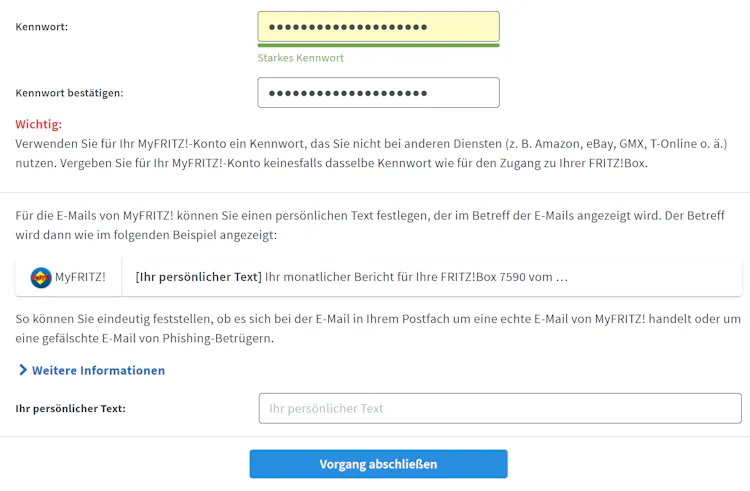Select the Ihr persönlicher Text input box
Viewport: 750px width, 491px height.
[500, 408]
